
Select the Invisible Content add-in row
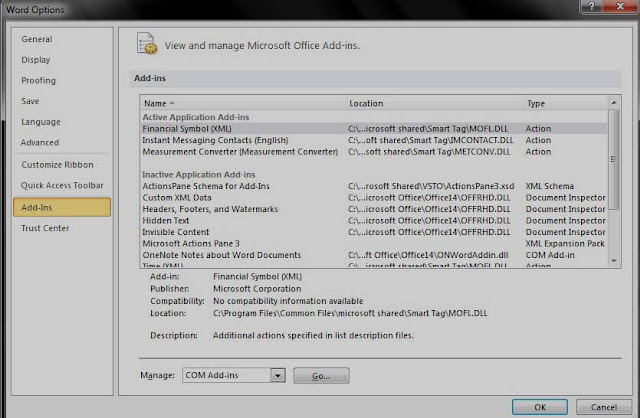[373, 232]
